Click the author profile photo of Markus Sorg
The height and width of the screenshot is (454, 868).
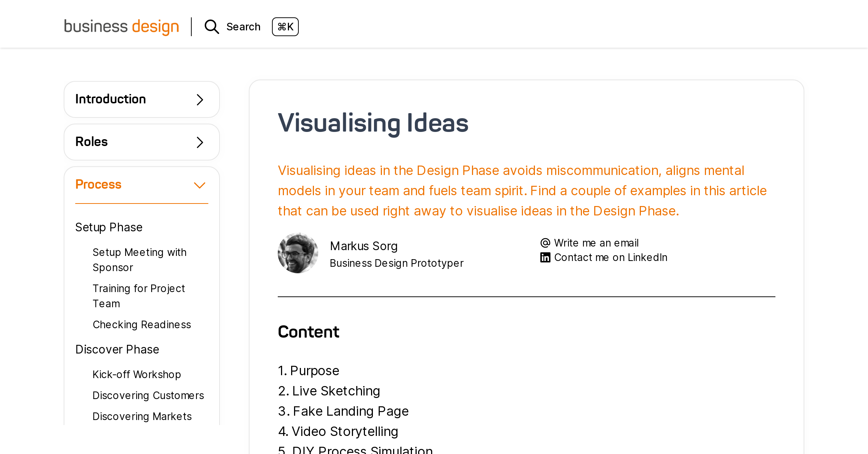tap(298, 253)
